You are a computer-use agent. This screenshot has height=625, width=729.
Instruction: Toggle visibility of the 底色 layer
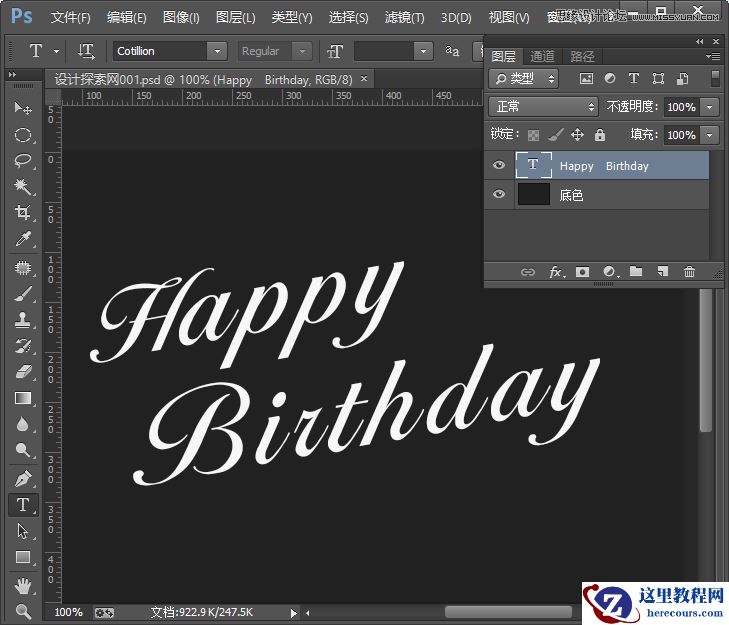pos(499,195)
